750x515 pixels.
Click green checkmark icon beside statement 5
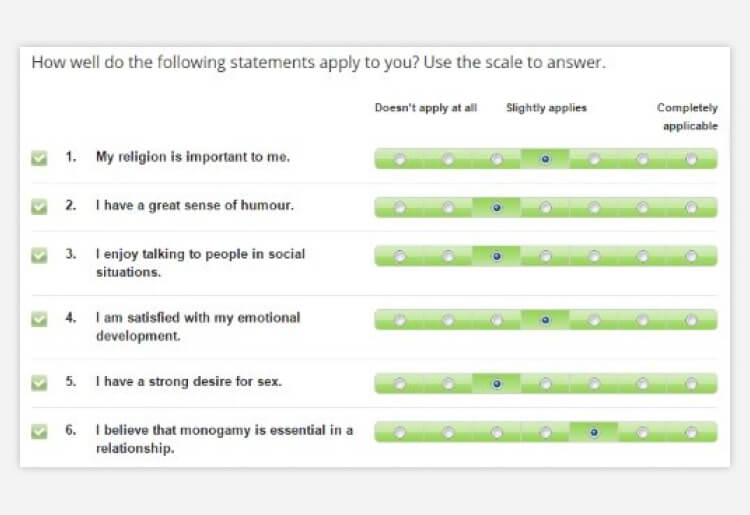39,383
